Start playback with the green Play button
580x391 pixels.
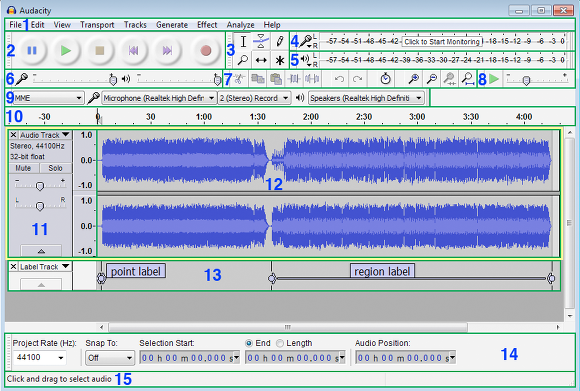click(66, 50)
